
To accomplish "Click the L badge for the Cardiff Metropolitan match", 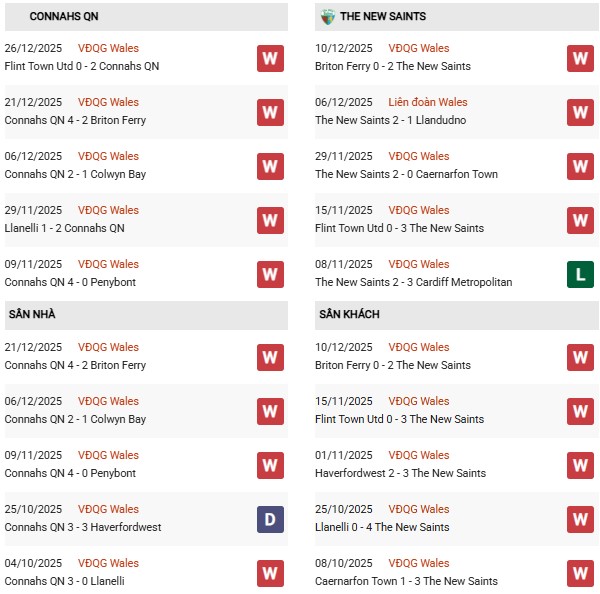I will point(581,274).
